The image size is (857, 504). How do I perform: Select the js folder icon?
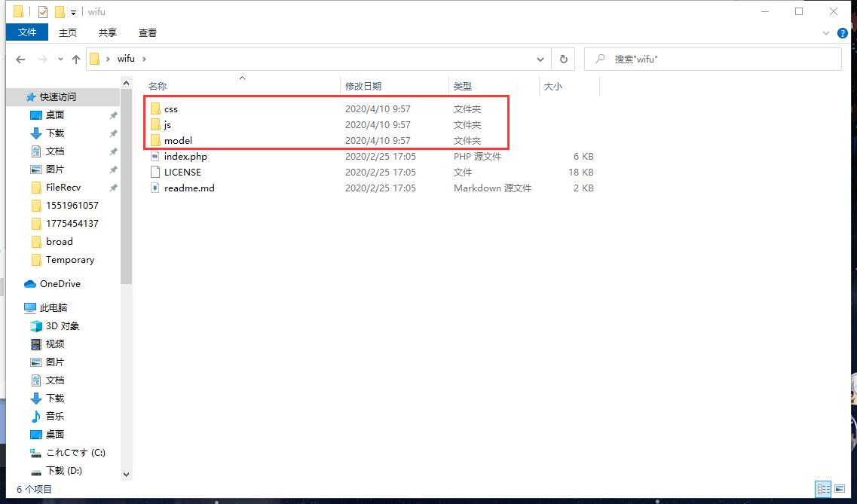[156, 124]
